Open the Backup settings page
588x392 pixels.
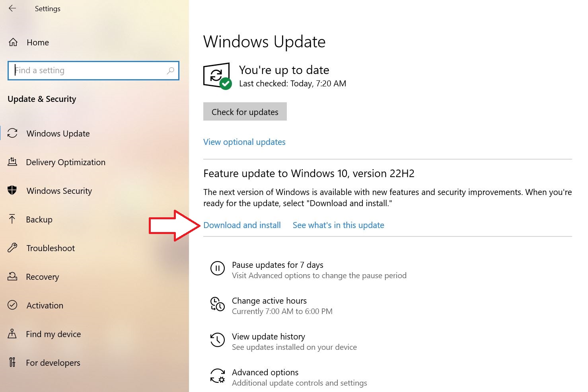pyautogui.click(x=39, y=220)
